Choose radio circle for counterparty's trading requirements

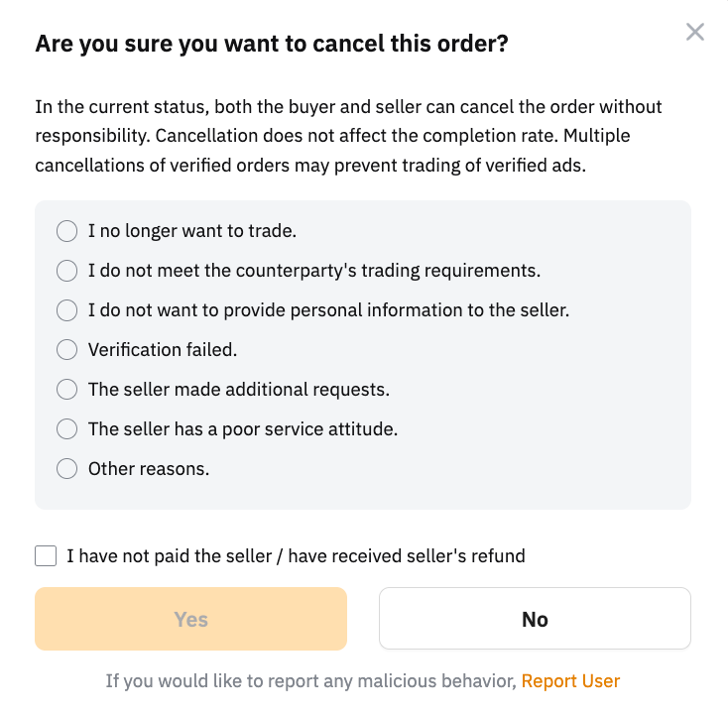66,271
